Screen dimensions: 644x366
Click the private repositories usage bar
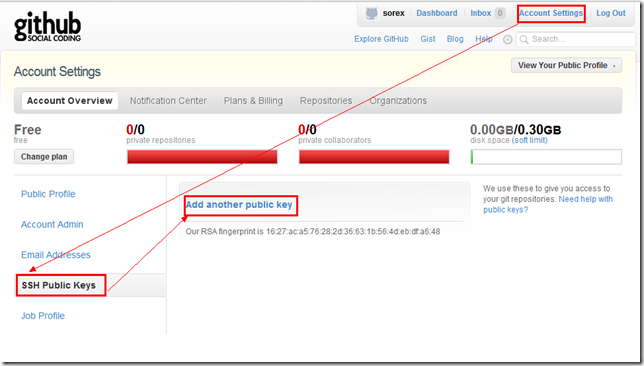pos(202,157)
